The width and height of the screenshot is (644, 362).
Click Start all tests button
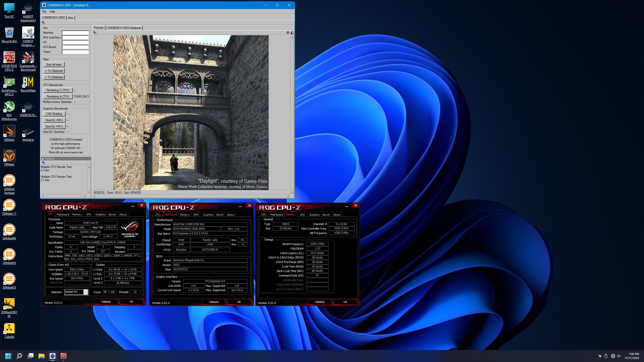pyautogui.click(x=54, y=65)
